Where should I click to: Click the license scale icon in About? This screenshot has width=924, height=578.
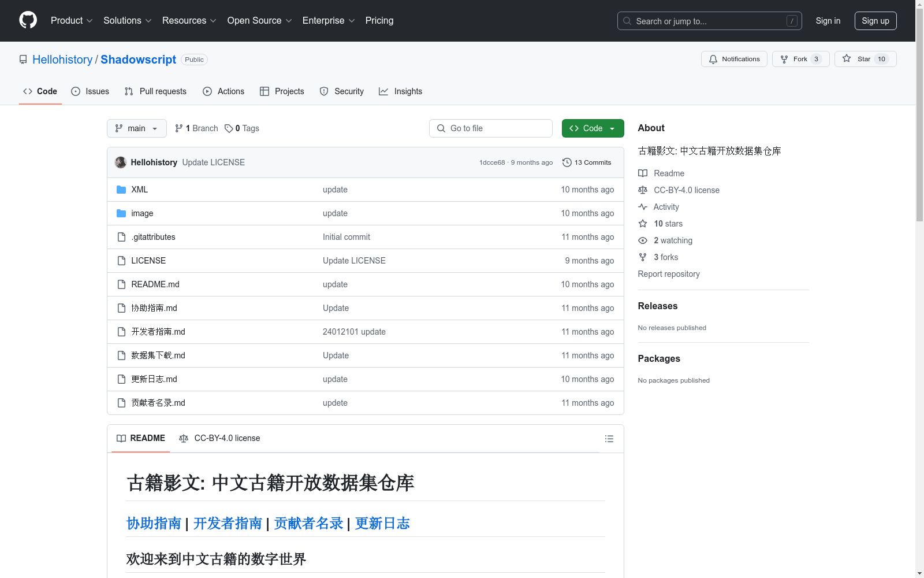click(x=643, y=190)
